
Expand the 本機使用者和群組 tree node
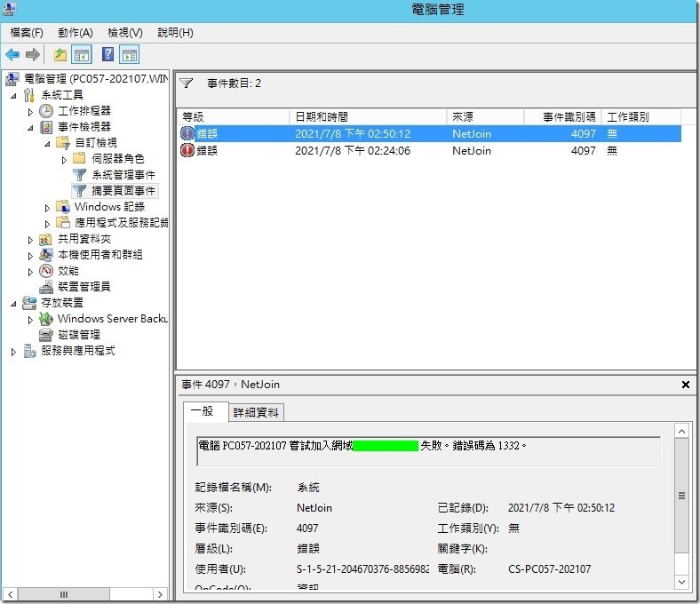pos(30,256)
